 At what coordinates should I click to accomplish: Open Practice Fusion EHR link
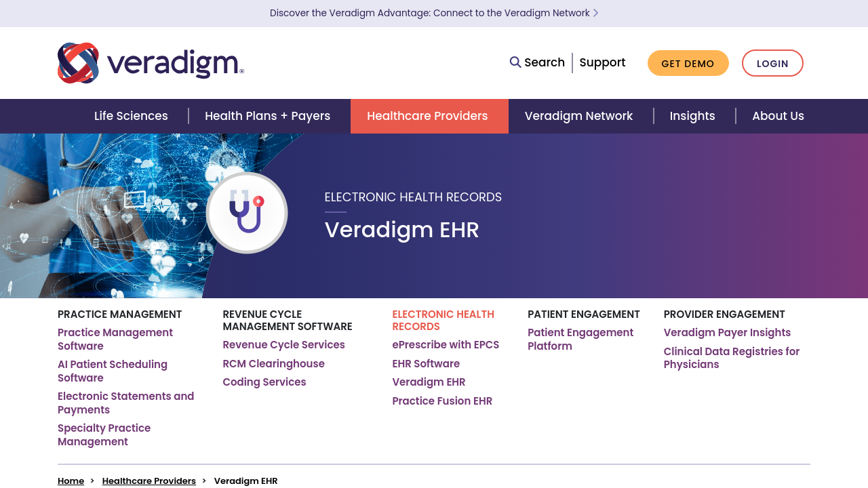point(442,401)
